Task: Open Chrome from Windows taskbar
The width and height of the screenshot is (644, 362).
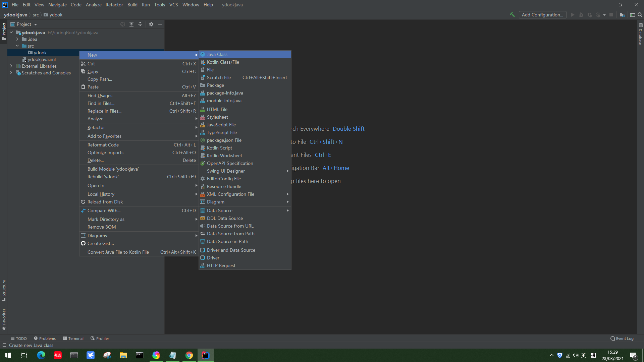Action: tap(189, 355)
